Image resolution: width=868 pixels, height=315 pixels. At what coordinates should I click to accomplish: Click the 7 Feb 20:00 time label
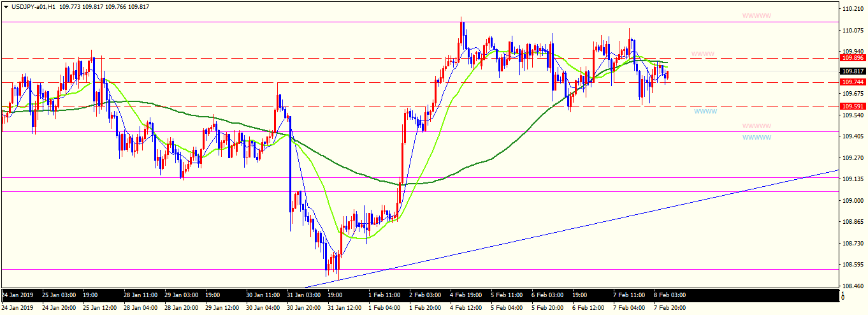670,307
